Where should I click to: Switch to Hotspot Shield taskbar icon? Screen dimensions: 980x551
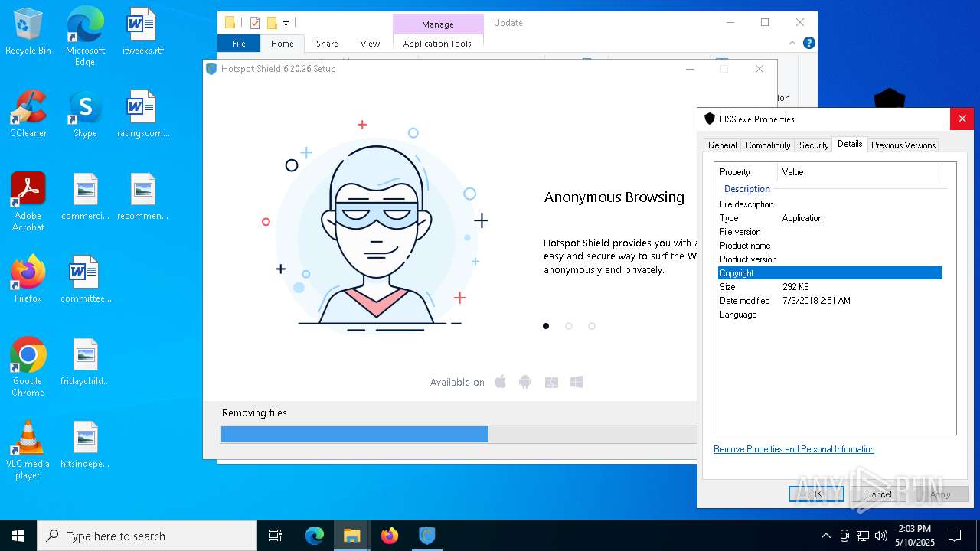click(426, 536)
